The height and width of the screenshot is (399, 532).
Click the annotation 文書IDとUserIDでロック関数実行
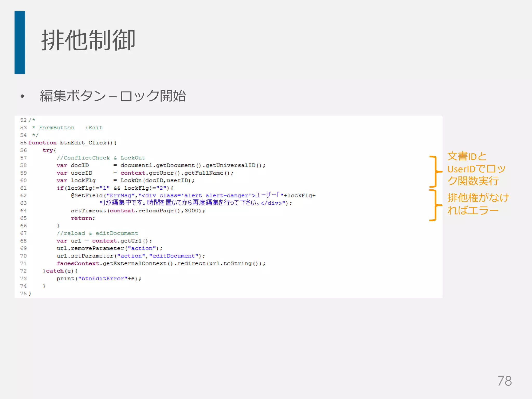pos(476,169)
